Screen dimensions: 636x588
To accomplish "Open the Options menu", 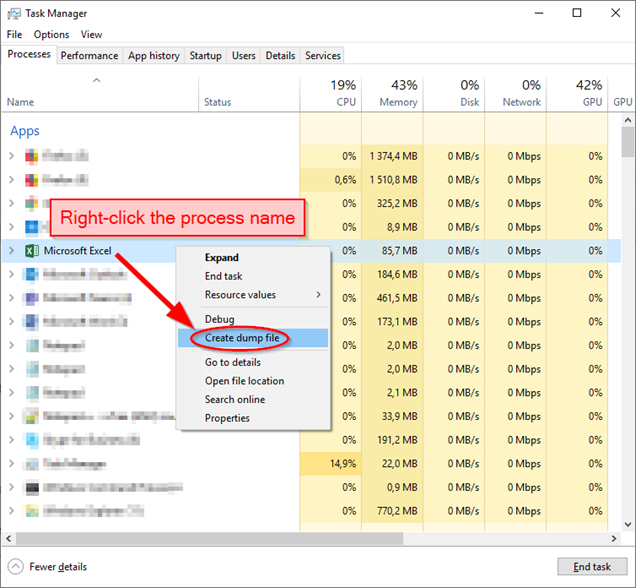I will pos(51,35).
